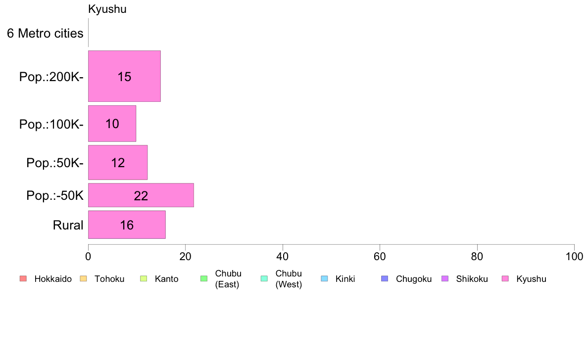Click the Kyushu legend color swatch
Viewport: 588px width, 364px height.
tap(505, 278)
